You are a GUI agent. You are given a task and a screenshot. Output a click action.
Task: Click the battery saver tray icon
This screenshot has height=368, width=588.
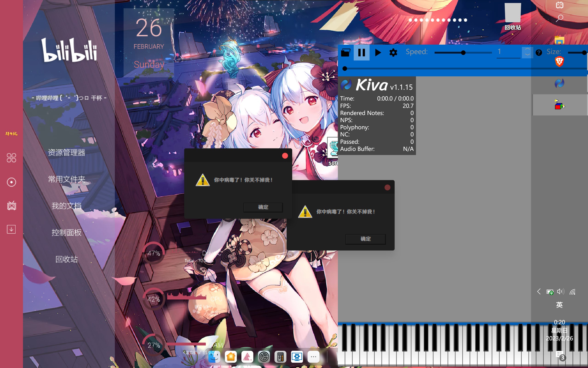pyautogui.click(x=550, y=292)
